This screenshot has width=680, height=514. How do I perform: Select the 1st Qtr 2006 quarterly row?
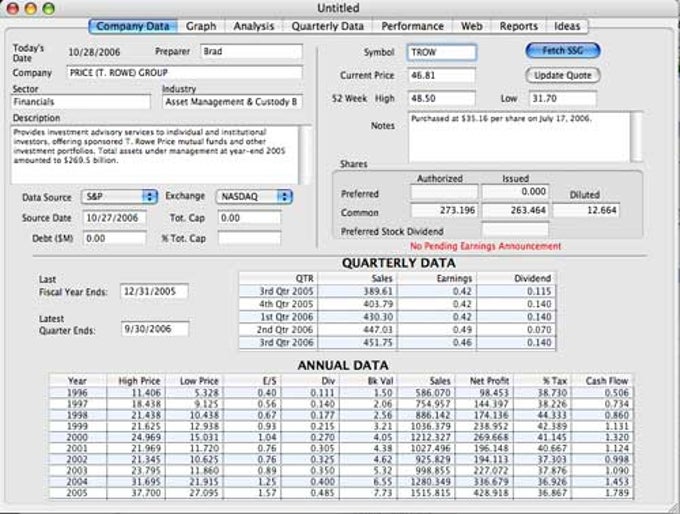pyautogui.click(x=397, y=317)
